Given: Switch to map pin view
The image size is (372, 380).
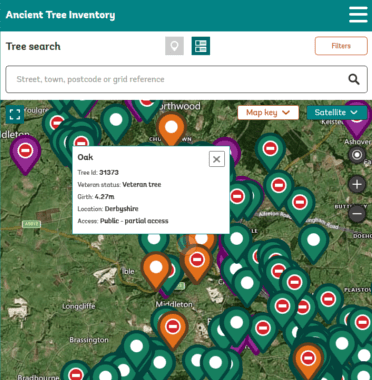Looking at the screenshot, I should tap(174, 46).
